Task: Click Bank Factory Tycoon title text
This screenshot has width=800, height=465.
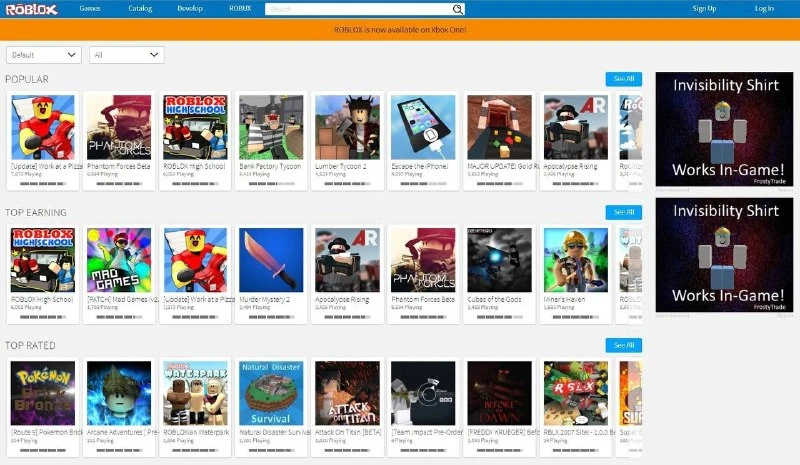Action: coord(270,166)
